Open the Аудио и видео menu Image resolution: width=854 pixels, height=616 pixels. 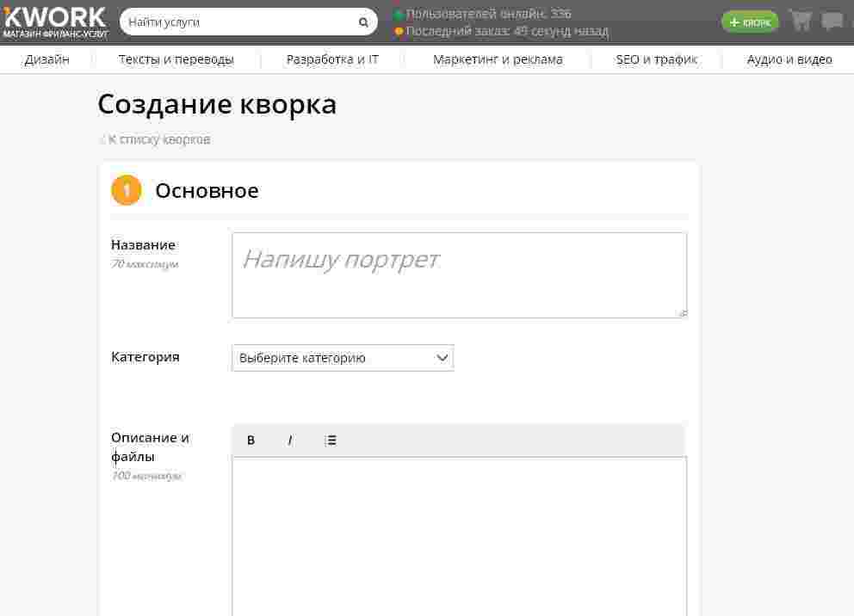point(789,59)
